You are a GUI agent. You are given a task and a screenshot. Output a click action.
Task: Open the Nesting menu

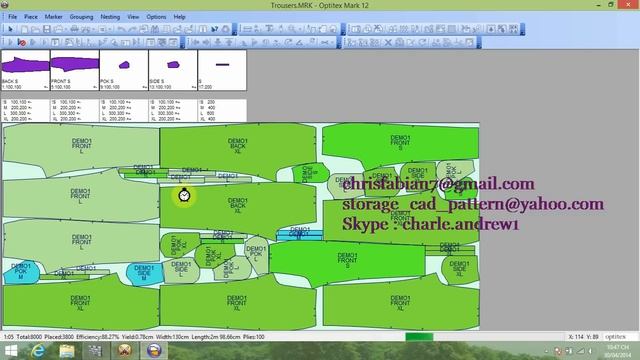[110, 17]
